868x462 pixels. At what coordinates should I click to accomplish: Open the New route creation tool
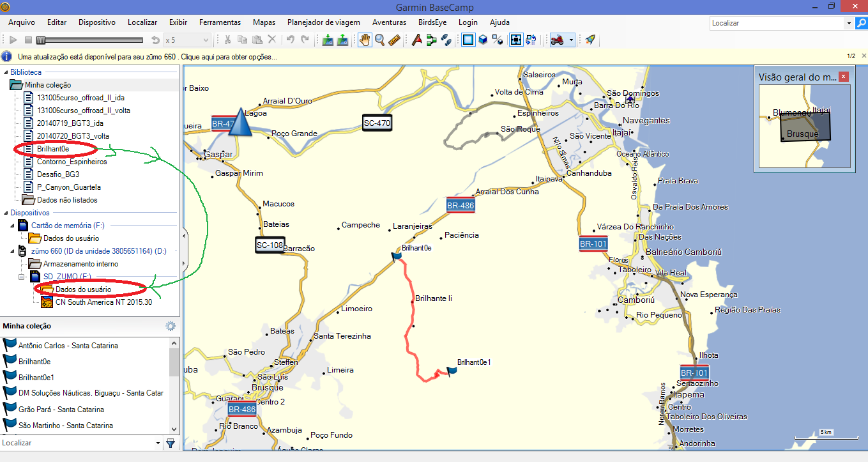pos(430,40)
